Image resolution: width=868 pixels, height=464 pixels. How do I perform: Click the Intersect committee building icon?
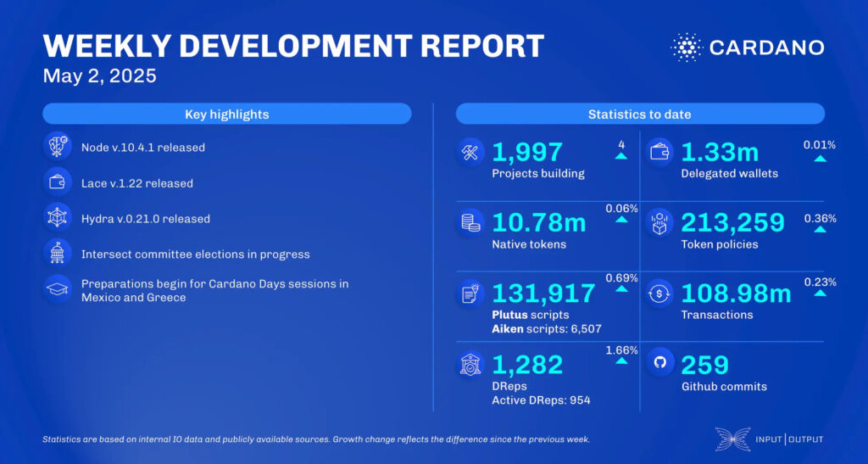point(57,254)
